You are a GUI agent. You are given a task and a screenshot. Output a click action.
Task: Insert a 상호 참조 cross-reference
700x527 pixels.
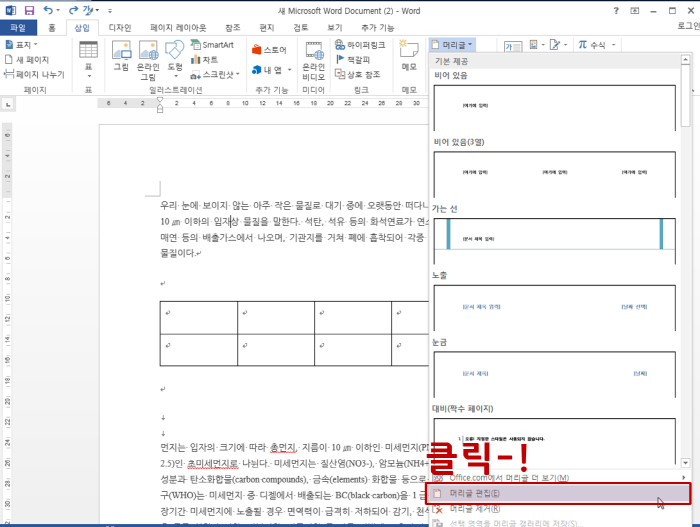click(358, 74)
